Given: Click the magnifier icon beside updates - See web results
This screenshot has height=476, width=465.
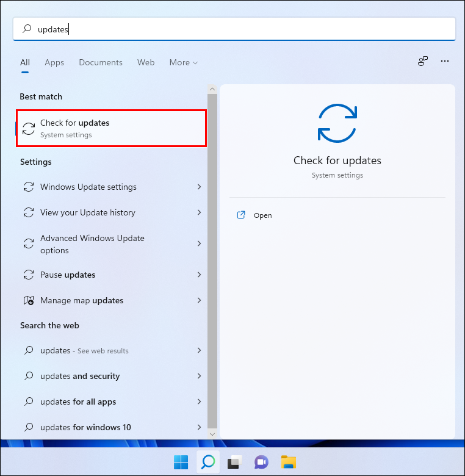Looking at the screenshot, I should [x=29, y=350].
